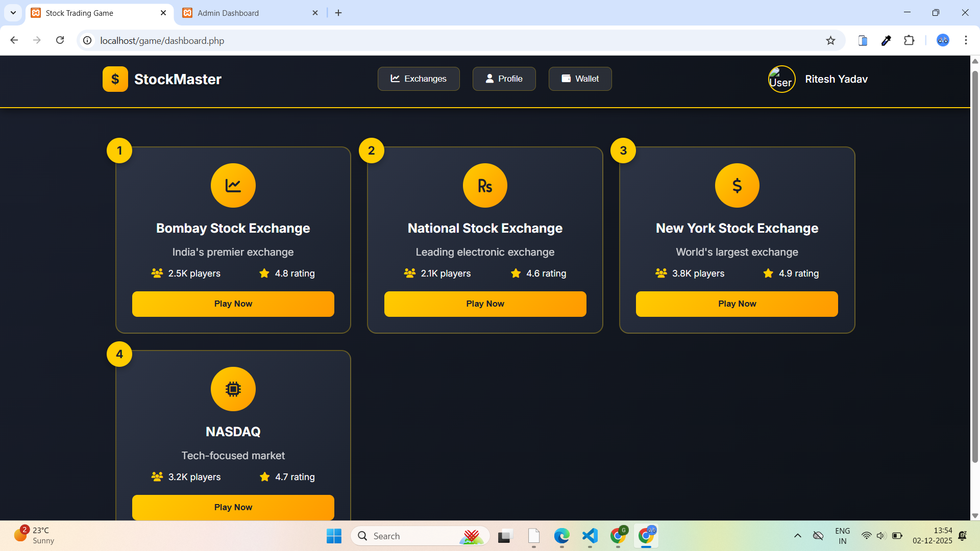The image size is (980, 551).
Task: Click the StockMaster dollar logo icon
Action: (x=115, y=79)
